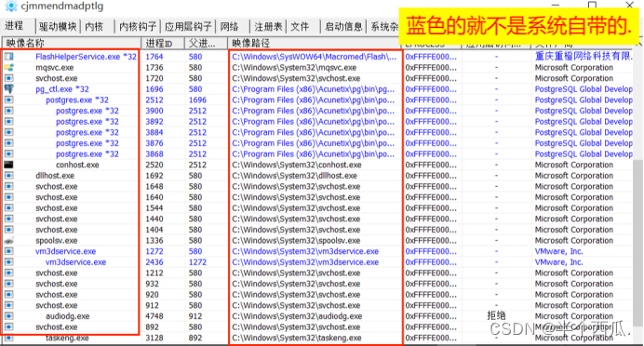
Task: Click the icon of vm3dservice.exe PID 2436
Action: [8, 262]
